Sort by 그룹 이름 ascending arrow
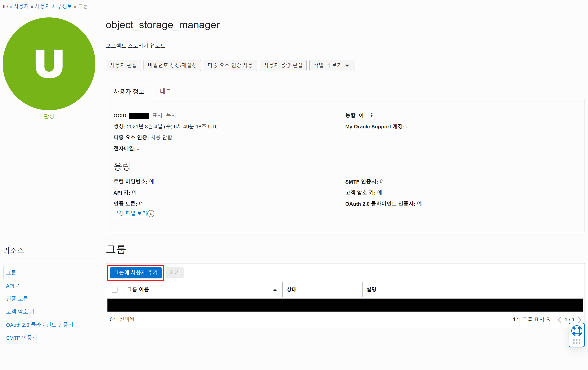This screenshot has width=588, height=370. 275,290
